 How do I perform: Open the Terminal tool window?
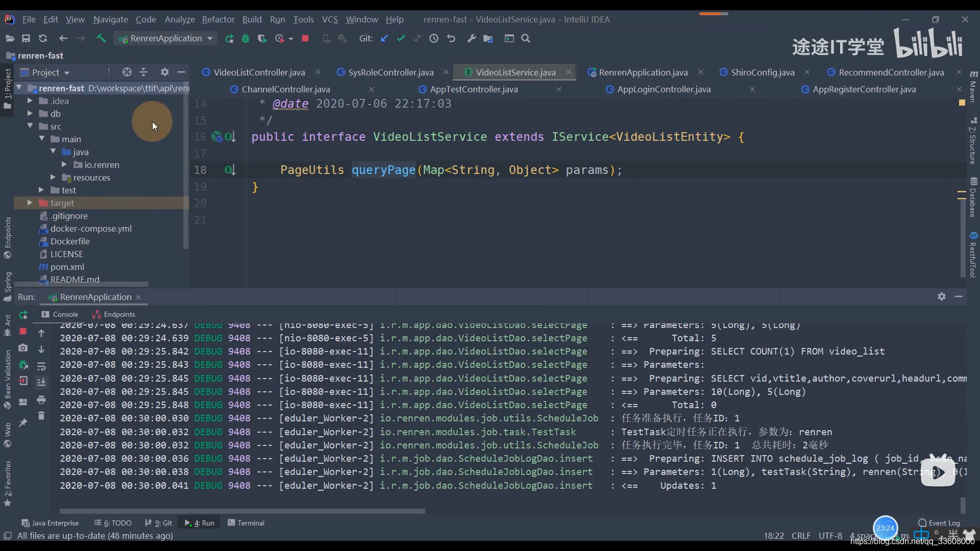(x=246, y=523)
